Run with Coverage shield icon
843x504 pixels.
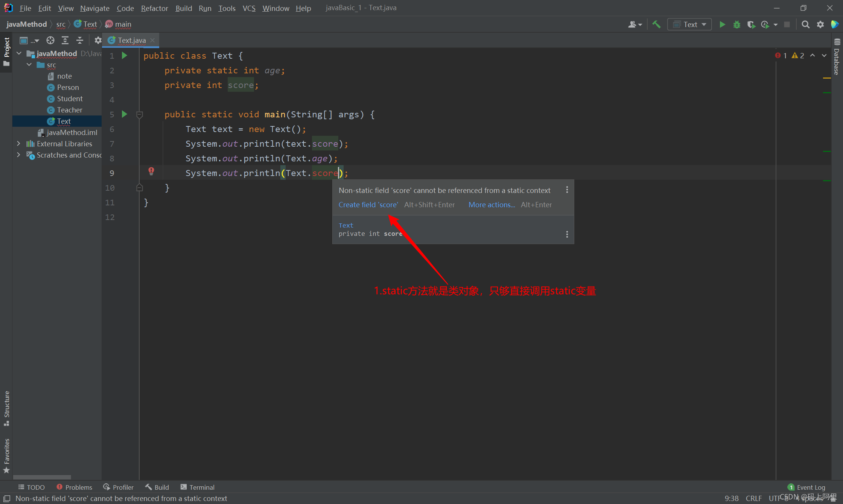[x=751, y=24]
